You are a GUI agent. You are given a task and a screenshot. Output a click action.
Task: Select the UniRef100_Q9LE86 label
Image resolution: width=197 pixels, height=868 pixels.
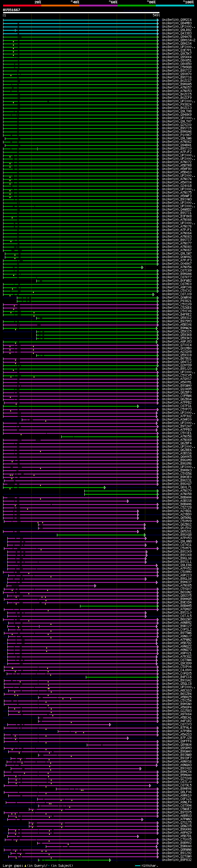[x=177, y=565]
